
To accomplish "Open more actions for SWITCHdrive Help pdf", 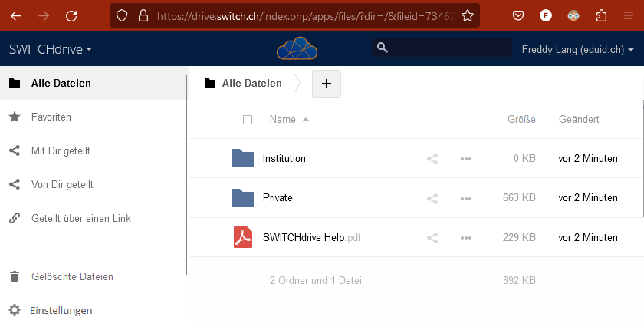I will coord(466,238).
